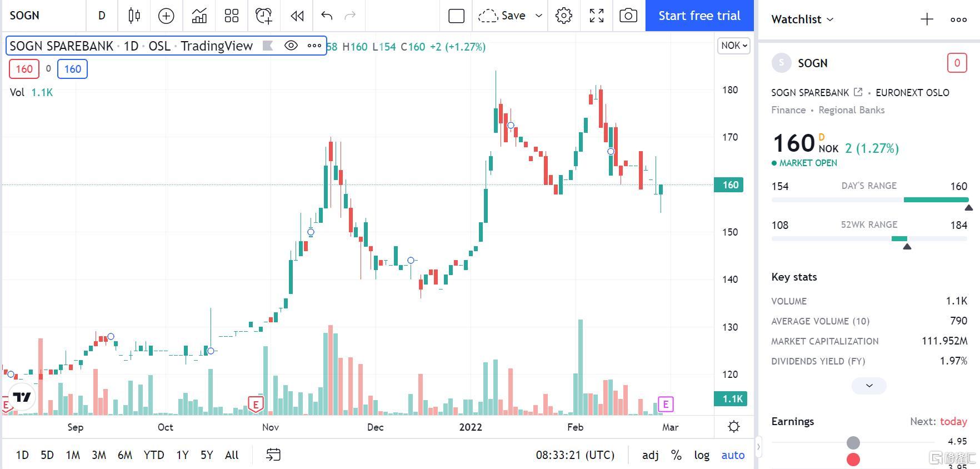The height and width of the screenshot is (469, 980).
Task: Click the SOGN symbol logo circle
Action: (x=782, y=63)
